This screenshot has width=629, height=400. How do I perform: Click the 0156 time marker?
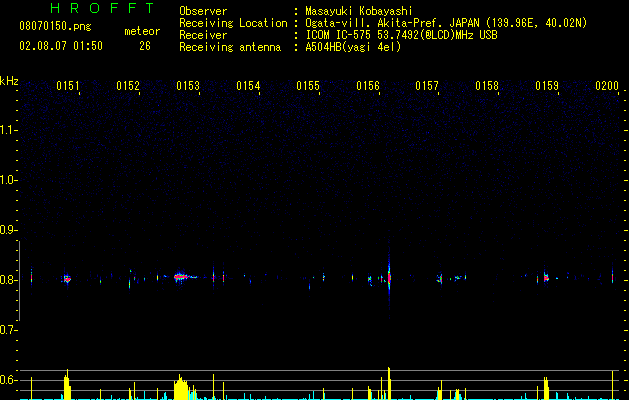coord(368,86)
